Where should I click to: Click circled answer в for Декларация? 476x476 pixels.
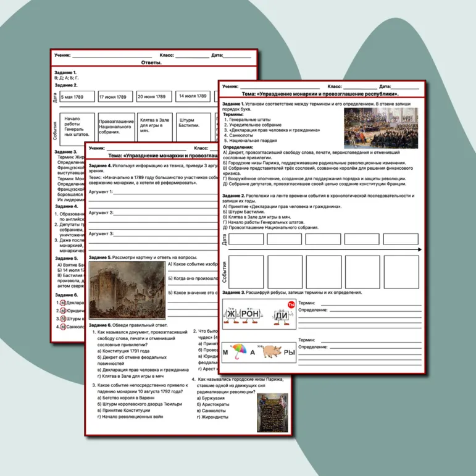click(x=63, y=303)
